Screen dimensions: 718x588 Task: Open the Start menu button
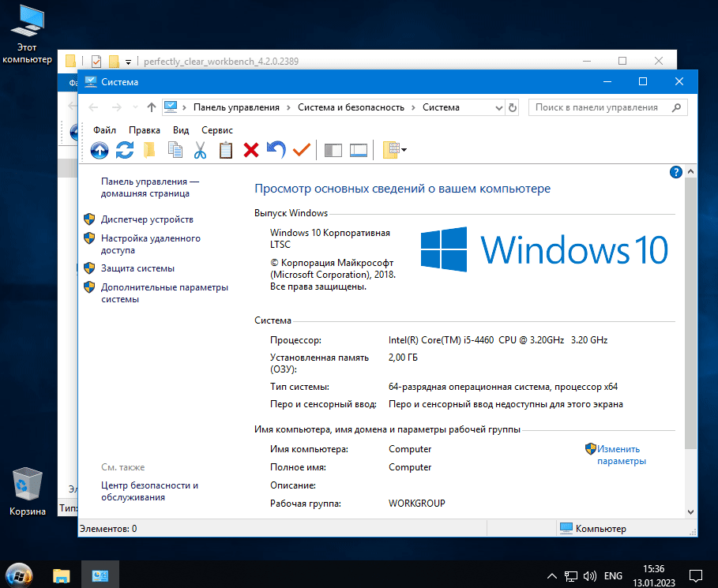19,575
